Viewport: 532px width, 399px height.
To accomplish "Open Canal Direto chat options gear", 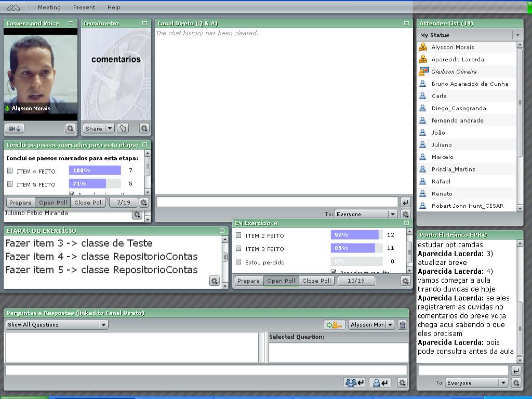I will pos(405,214).
